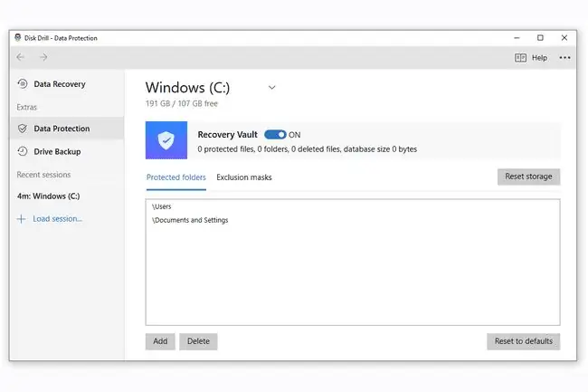Click the Load session... link
The image size is (588, 392).
(x=57, y=219)
